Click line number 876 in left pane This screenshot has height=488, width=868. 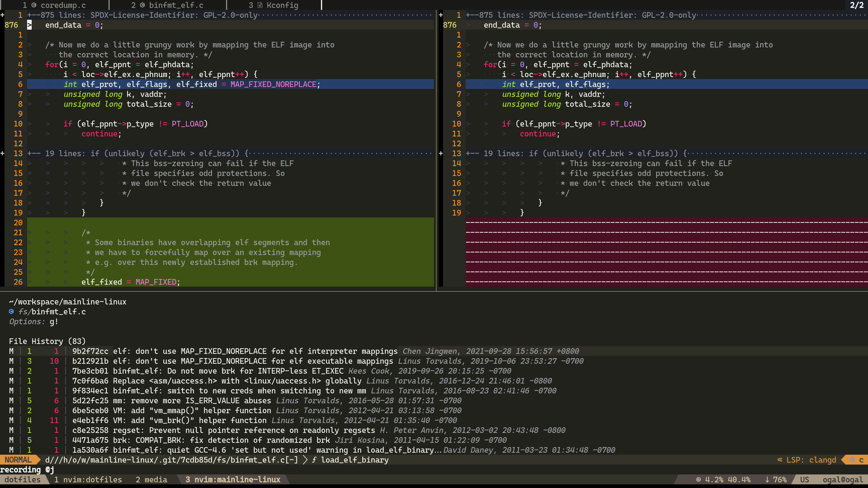click(12, 25)
